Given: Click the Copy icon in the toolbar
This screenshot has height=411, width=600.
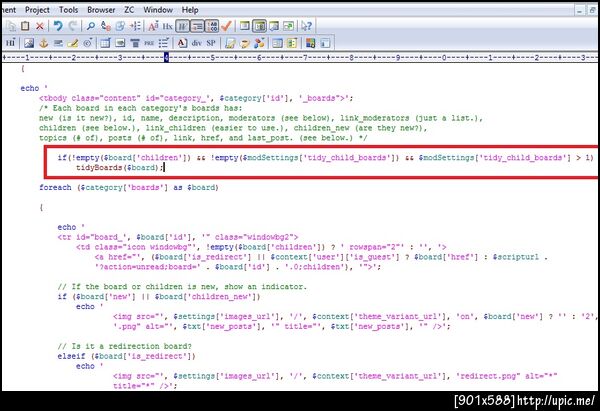Looking at the screenshot, I should [11, 26].
